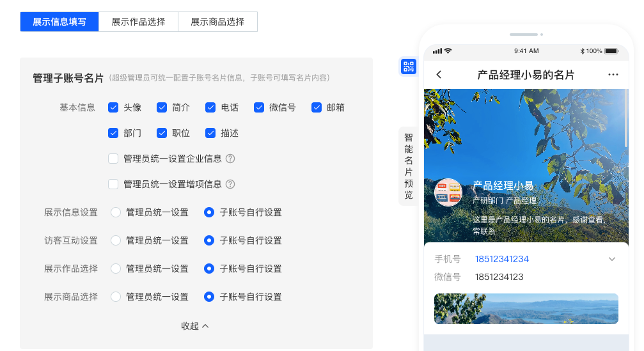This screenshot has width=644, height=351.
Task: Tap the Wi-Fi signal icon in phone preview
Action: tap(448, 51)
